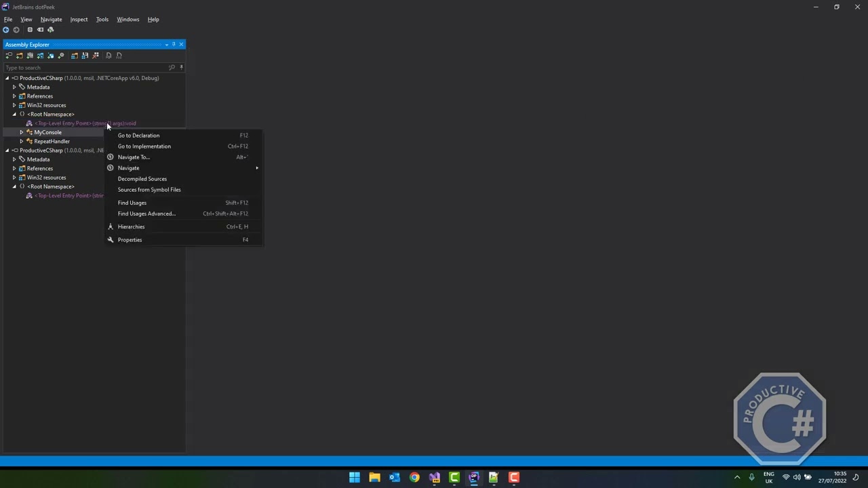Open the View menu
The width and height of the screenshot is (868, 488).
(26, 20)
